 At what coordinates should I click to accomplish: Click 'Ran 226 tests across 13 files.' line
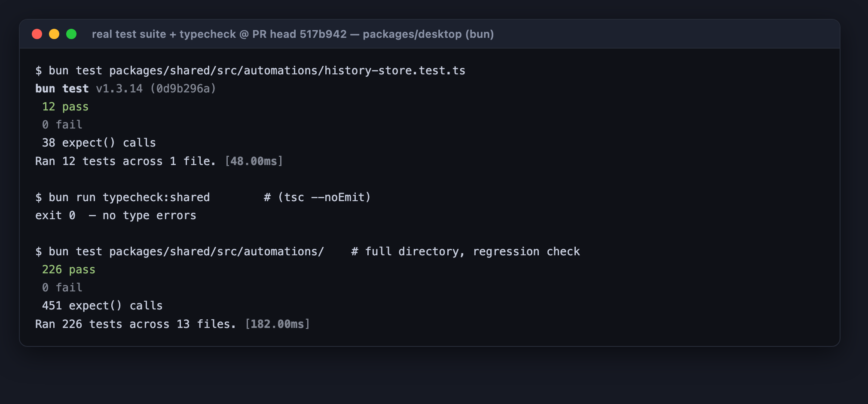tap(172, 324)
